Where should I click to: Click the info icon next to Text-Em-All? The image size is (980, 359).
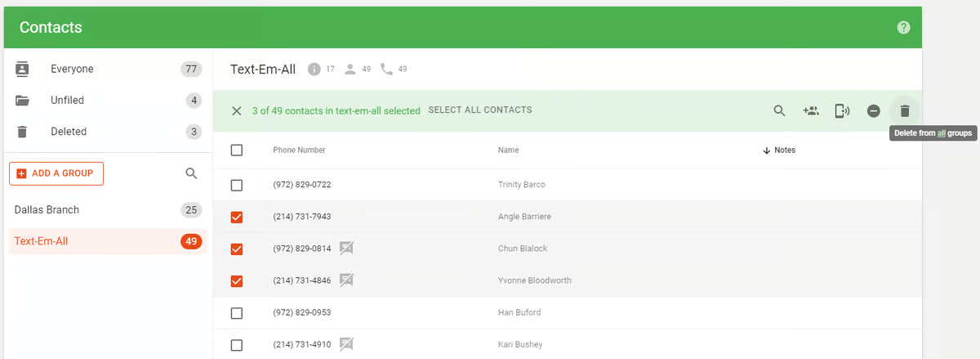[314, 70]
